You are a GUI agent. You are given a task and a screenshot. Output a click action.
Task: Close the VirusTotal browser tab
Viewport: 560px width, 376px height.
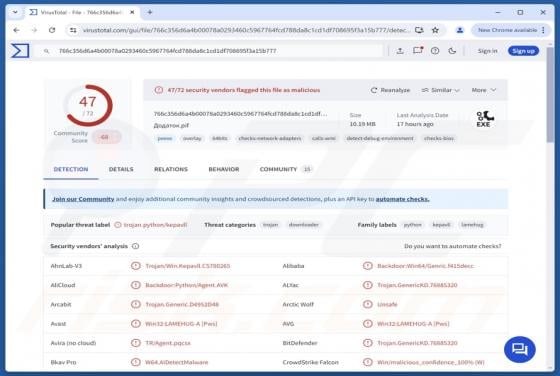coord(132,12)
